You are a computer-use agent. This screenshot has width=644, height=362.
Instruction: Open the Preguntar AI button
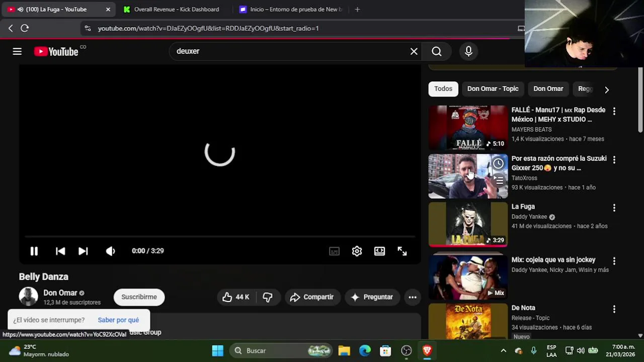pos(372,297)
